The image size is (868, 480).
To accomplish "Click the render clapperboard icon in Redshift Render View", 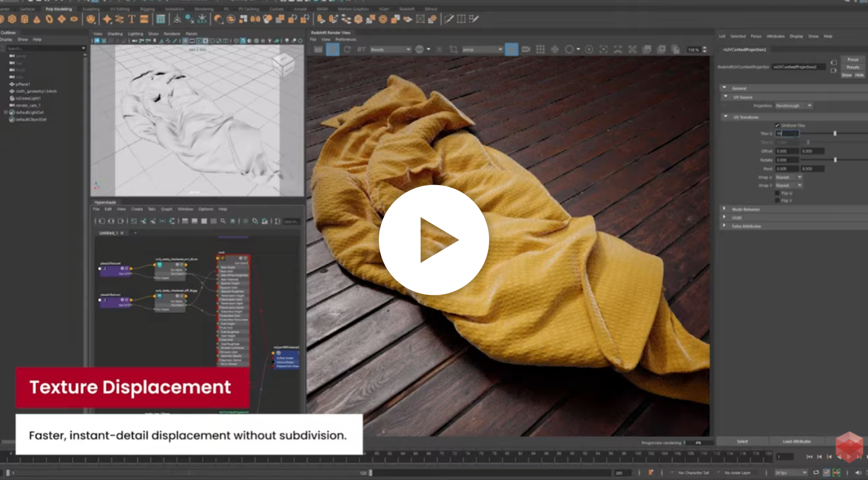I will click(318, 49).
